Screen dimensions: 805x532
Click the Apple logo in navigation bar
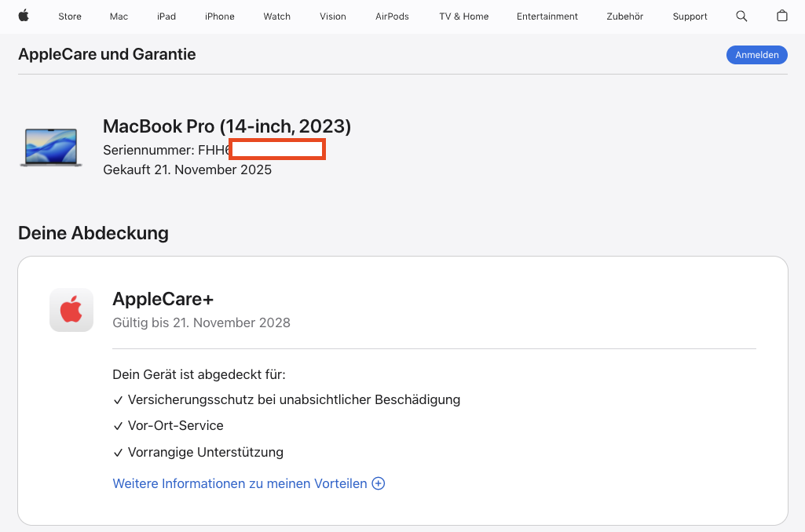24,16
